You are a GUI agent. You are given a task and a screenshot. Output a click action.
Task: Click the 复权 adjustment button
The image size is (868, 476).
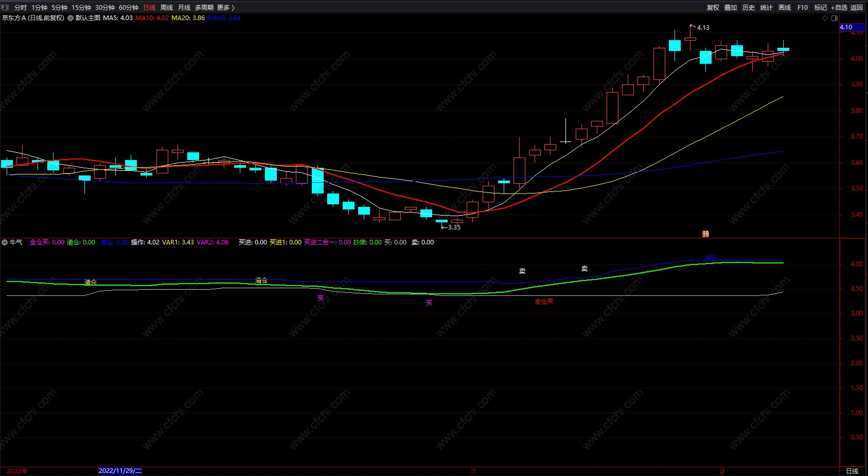(x=713, y=8)
